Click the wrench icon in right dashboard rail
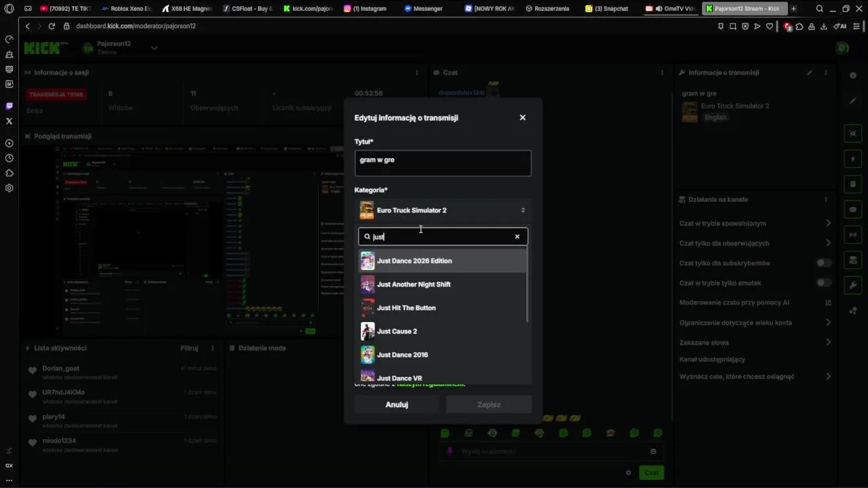868x488 pixels. [853, 285]
